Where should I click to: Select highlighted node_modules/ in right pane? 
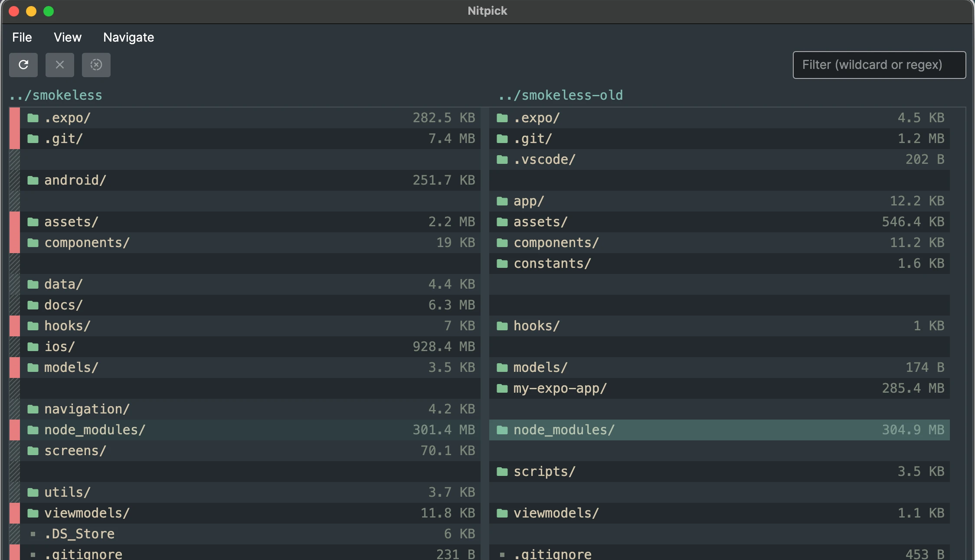(720, 430)
